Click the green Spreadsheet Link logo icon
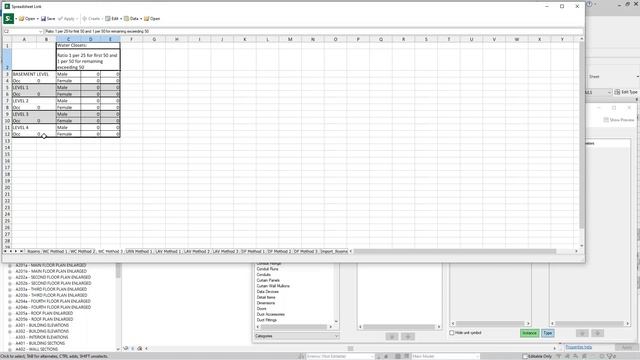This screenshot has width=640, height=360. point(8,18)
